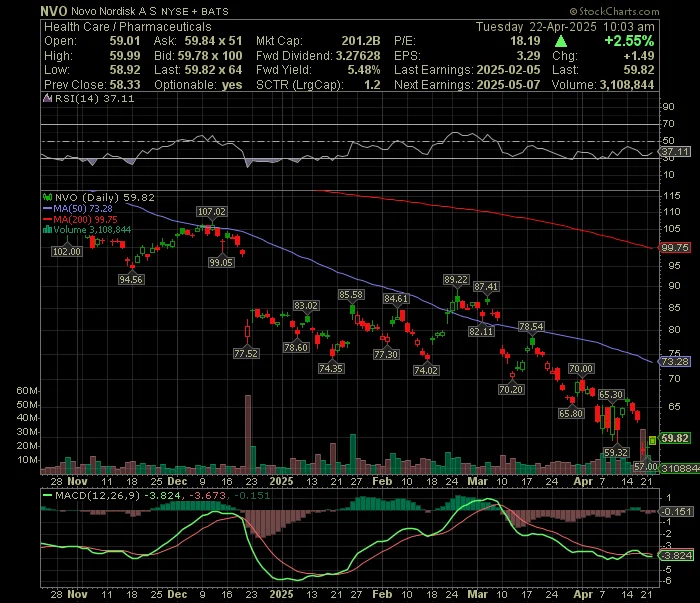The width and height of the screenshot is (700, 603).
Task: Click the Low price 58.92
Action: tap(125, 70)
